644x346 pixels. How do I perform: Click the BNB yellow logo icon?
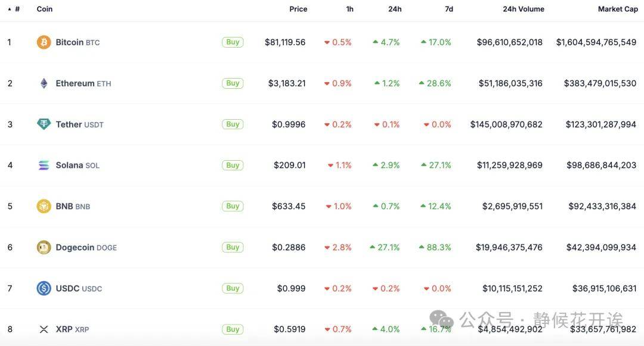pyautogui.click(x=44, y=206)
